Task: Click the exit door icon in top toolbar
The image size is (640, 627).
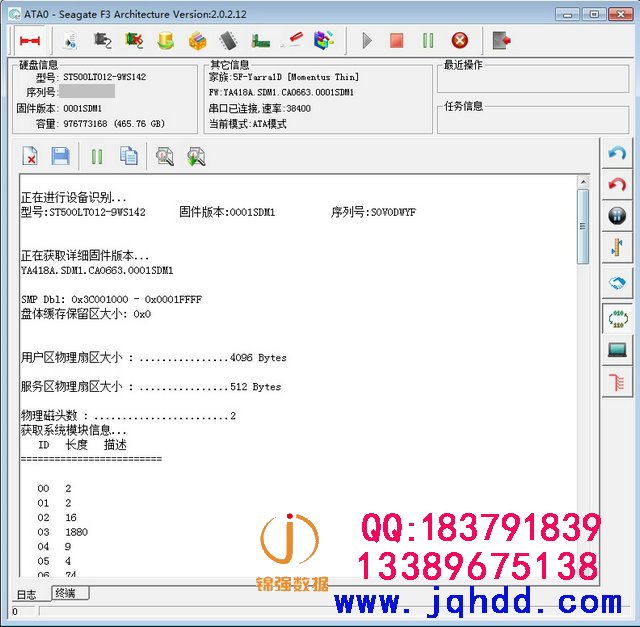Action: click(501, 40)
